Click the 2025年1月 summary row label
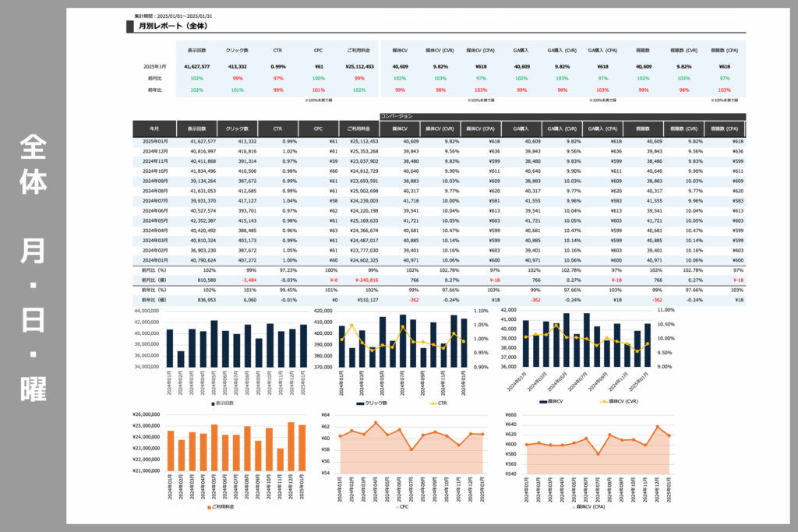Screen dimensions: 798x532 (x=154, y=67)
